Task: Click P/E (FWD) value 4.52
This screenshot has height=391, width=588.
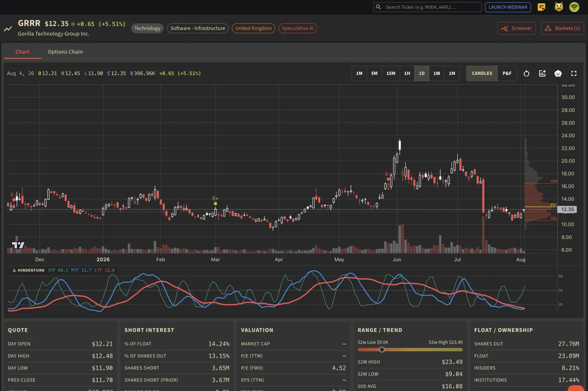Action: (339, 368)
